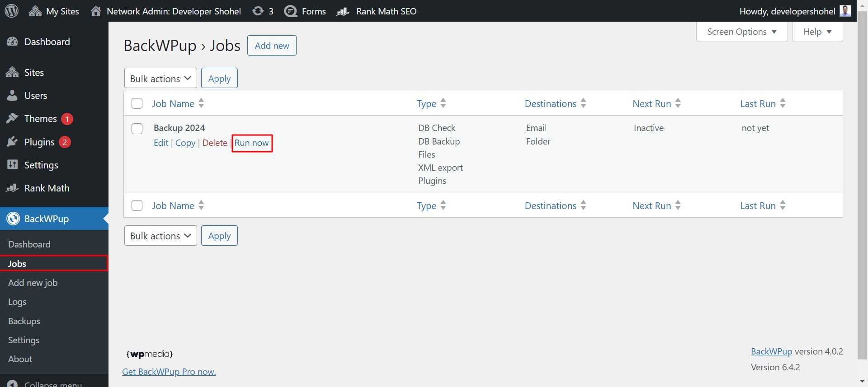Click sort arrows beside top Last Run header
This screenshot has width=868, height=387.
(783, 103)
